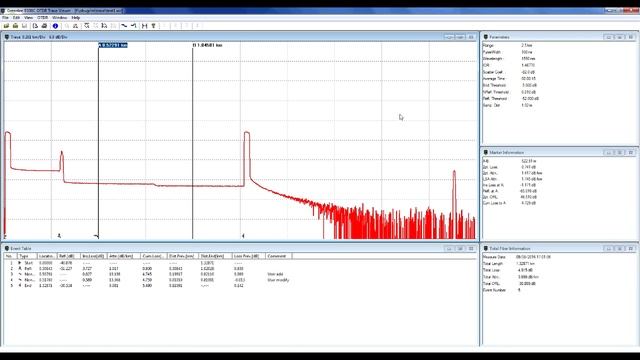The height and width of the screenshot is (360, 640).
Task: Click the Event Table panel title icon
Action: pos(7,248)
